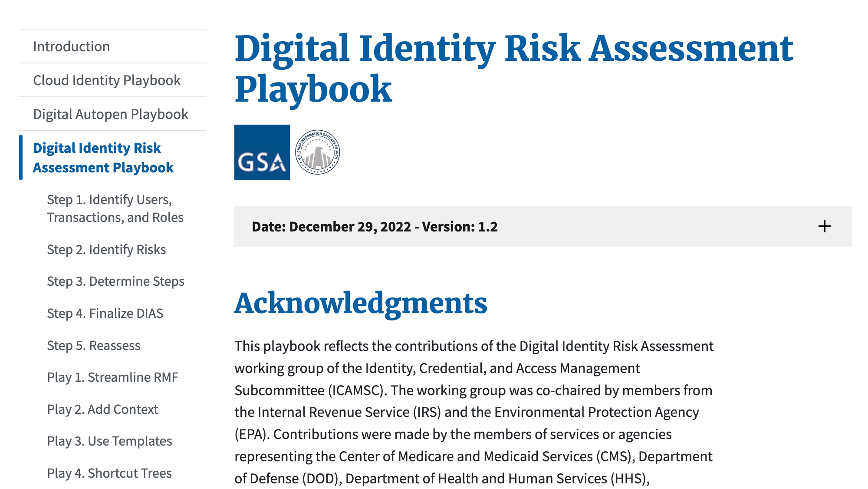Image resolution: width=868 pixels, height=489 pixels.
Task: Open the Digital Autopen Playbook
Action: 110,114
